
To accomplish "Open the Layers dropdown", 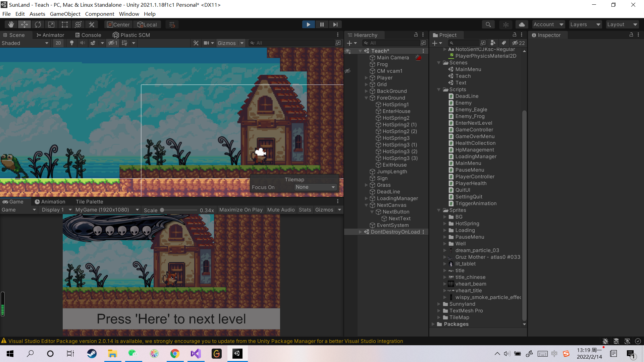I will point(585,24).
